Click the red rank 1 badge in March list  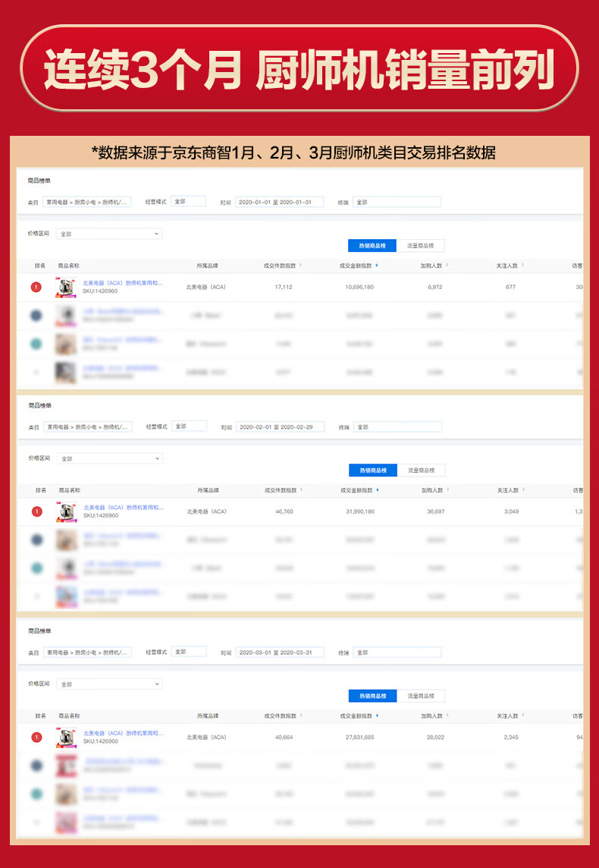(x=36, y=737)
